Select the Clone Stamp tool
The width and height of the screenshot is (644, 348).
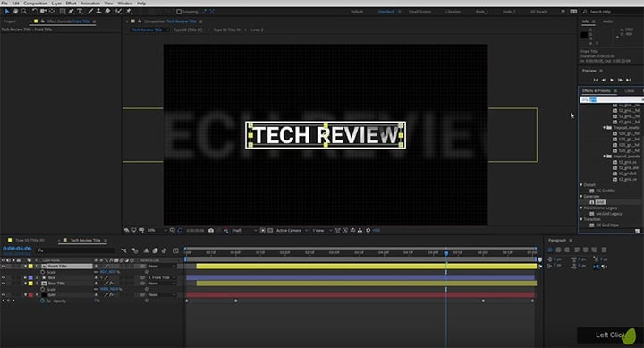click(99, 11)
